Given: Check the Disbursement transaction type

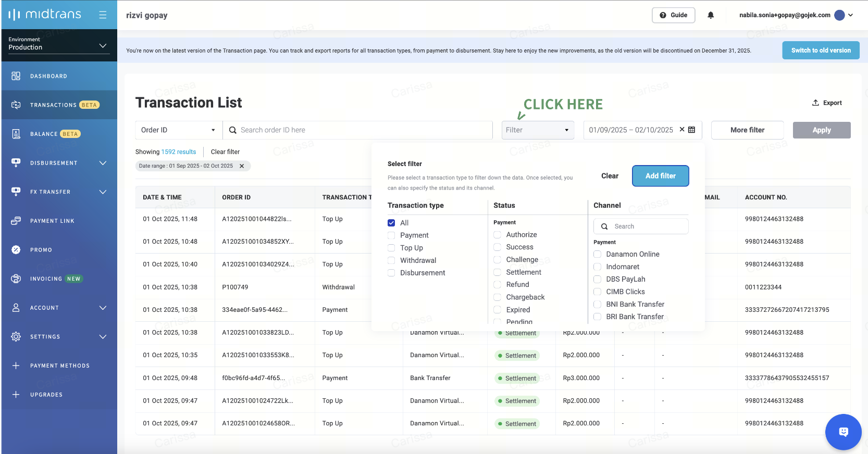Looking at the screenshot, I should 391,273.
